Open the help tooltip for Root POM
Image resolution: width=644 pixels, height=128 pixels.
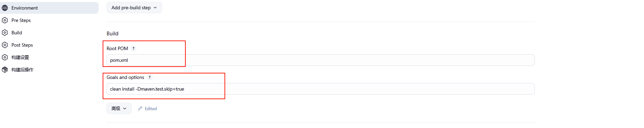[134, 48]
